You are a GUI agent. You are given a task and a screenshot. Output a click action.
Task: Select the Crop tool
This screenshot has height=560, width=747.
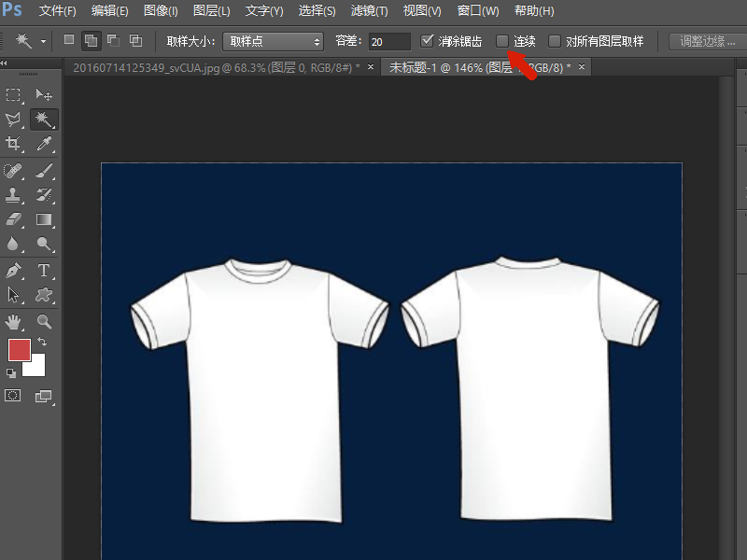(x=14, y=144)
